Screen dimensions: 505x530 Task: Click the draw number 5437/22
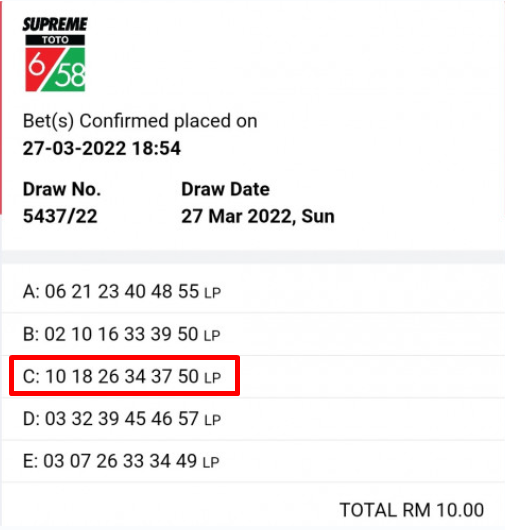[60, 216]
